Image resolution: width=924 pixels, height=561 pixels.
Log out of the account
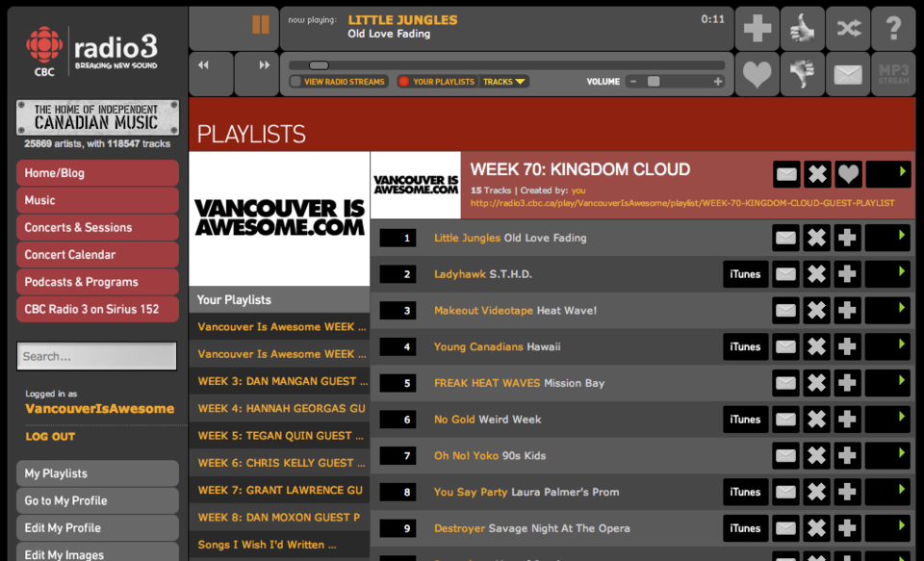tap(50, 437)
